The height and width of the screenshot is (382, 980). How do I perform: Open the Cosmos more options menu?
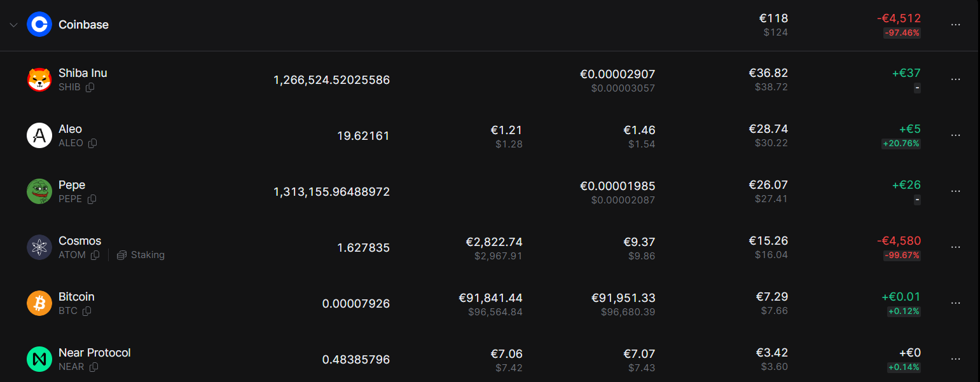pos(955,247)
